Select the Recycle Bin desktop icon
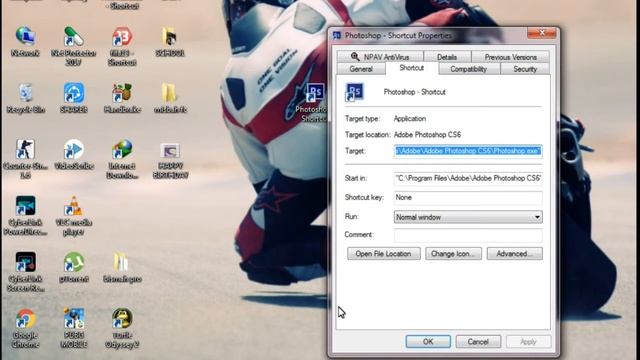 coord(25,93)
